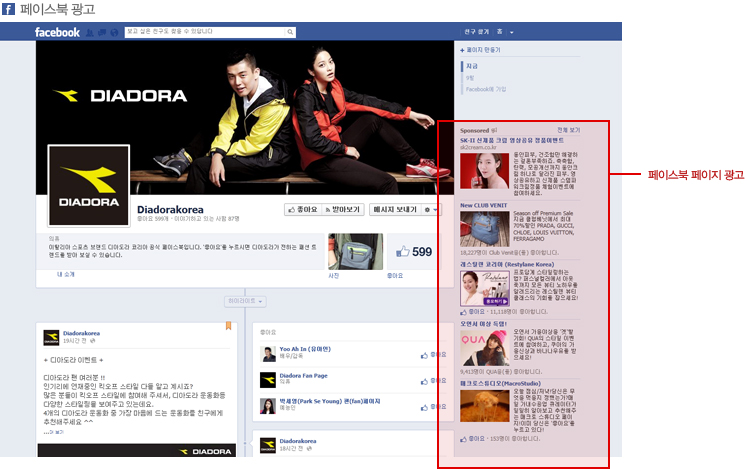
Task: Open the notifications globe icon
Action: tap(113, 32)
